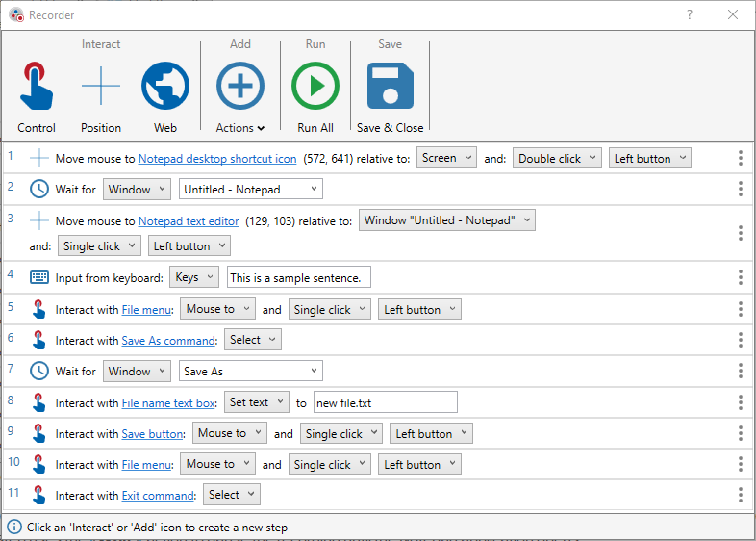
Task: Open step 1 three-dot options menu
Action: (x=740, y=159)
